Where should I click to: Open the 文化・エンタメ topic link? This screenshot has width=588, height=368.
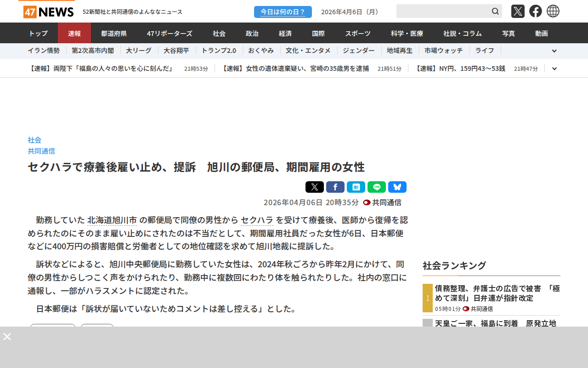[308, 51]
